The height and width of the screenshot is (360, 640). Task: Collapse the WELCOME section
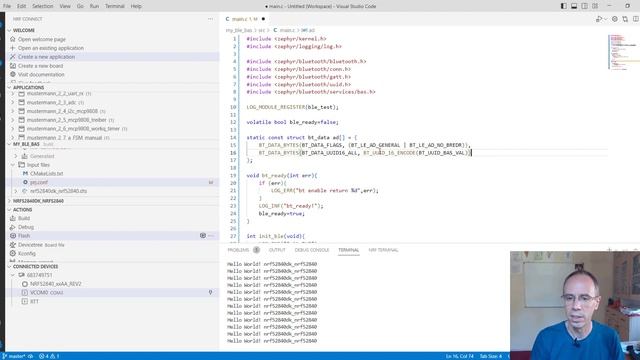tap(23, 30)
